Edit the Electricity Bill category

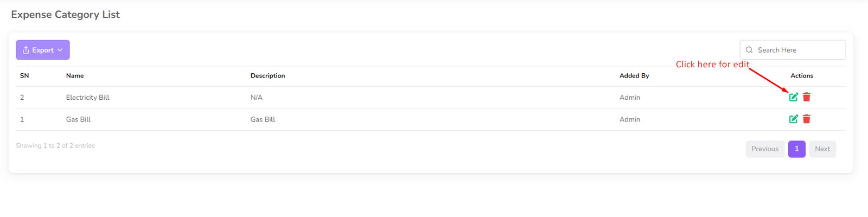[x=793, y=97]
